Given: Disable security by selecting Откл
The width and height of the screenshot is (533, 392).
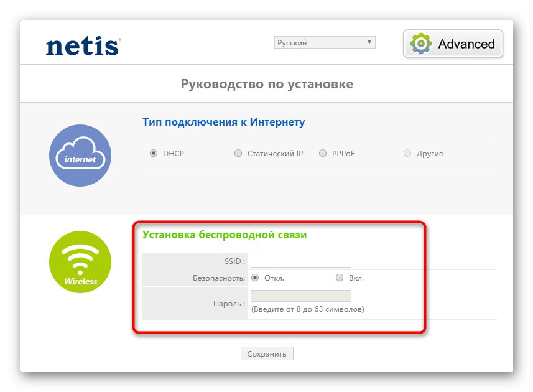Looking at the screenshot, I should [254, 278].
